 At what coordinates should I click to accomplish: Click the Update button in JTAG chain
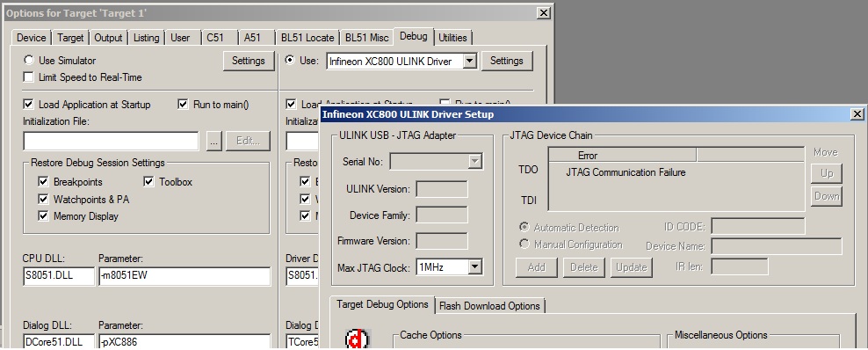[631, 267]
